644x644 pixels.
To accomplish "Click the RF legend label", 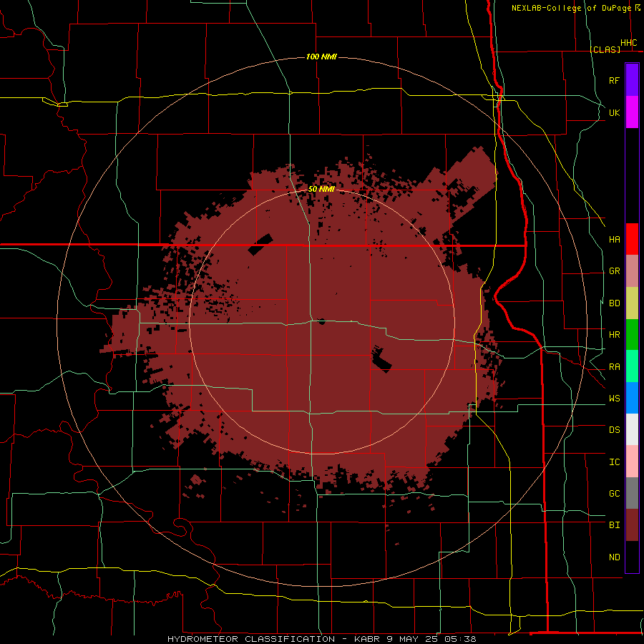I will tap(614, 80).
